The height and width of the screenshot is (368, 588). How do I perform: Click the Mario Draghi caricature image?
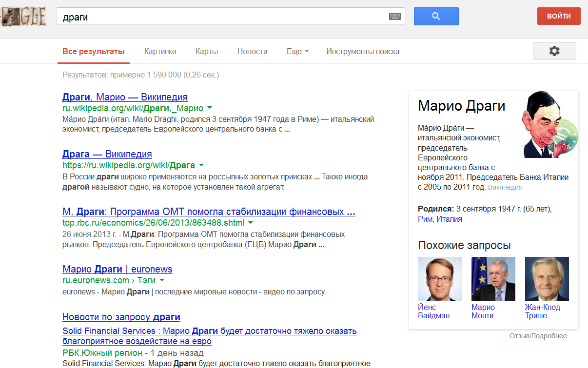549,124
